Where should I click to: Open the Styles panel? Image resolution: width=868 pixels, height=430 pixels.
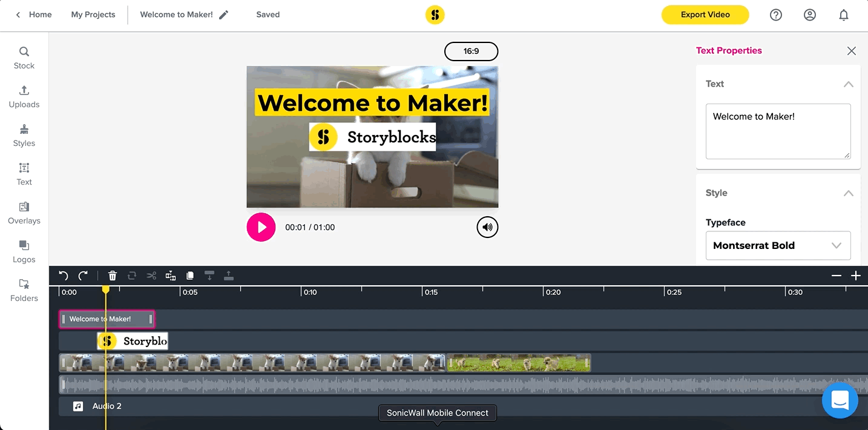click(24, 136)
